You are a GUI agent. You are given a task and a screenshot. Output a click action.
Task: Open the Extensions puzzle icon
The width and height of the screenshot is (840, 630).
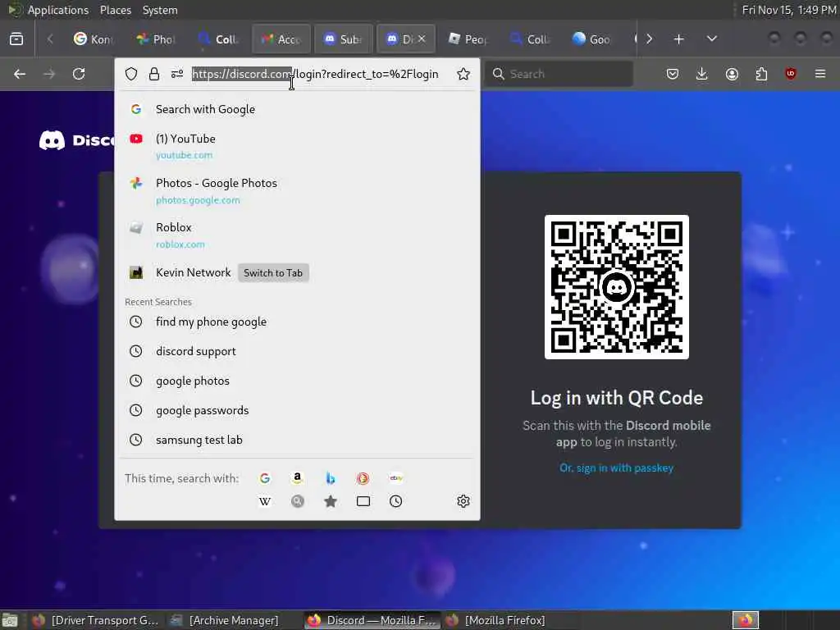[761, 74]
